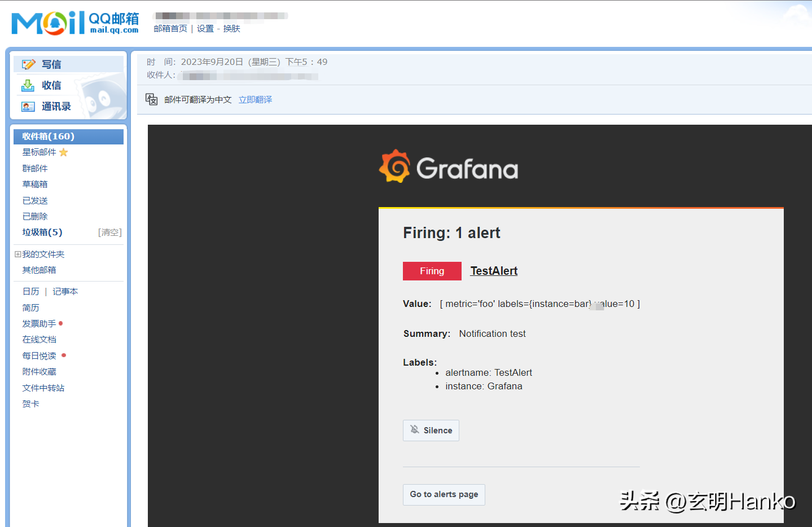Open 每日悦读 daily reading
The height and width of the screenshot is (527, 812).
tap(39, 356)
